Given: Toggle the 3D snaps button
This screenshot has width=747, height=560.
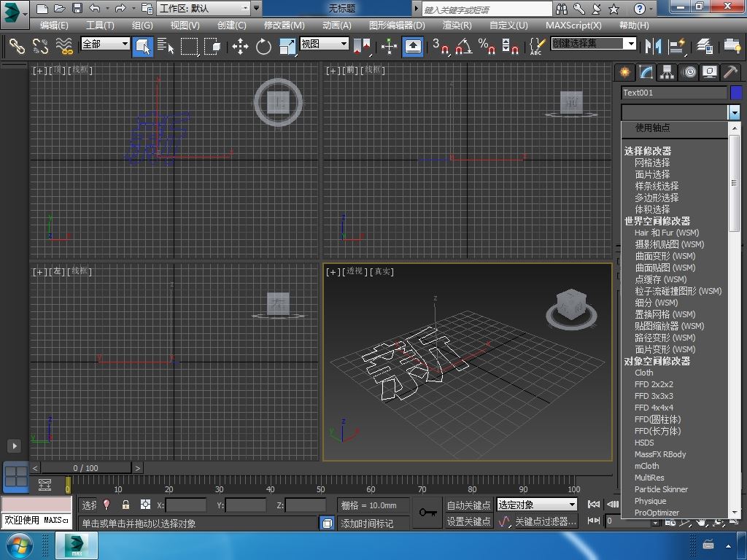Looking at the screenshot, I should (x=441, y=47).
